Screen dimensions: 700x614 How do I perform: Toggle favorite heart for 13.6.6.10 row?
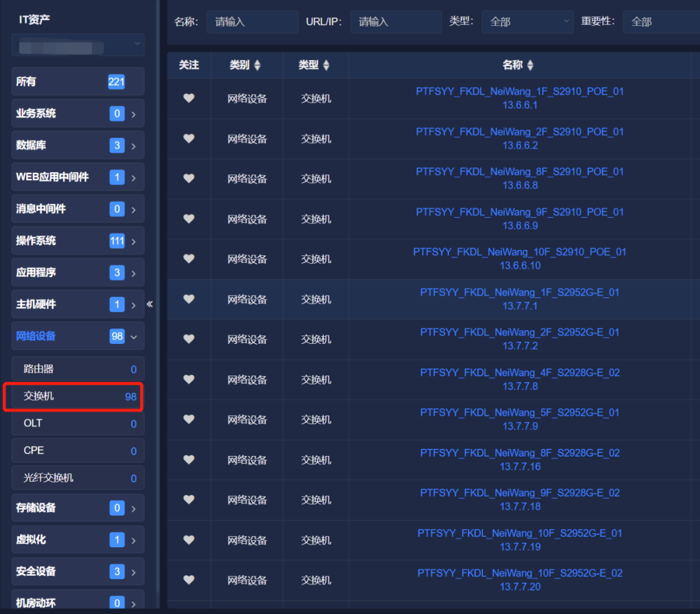click(x=189, y=259)
